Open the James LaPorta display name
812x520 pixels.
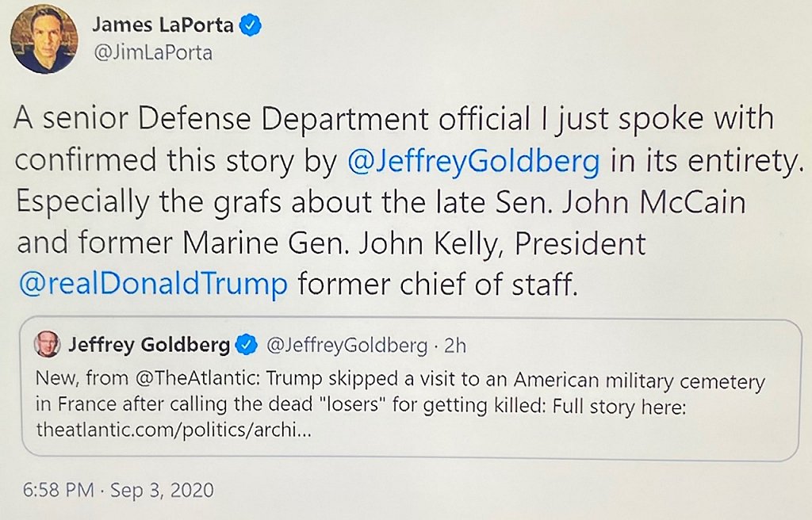point(163,25)
